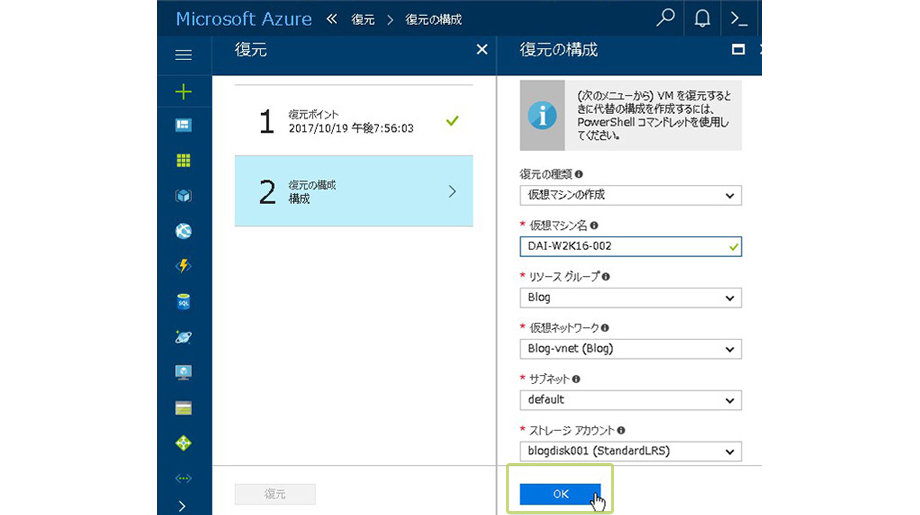This screenshot has width=920, height=515.
Task: Open the Dashboard icon in the sidebar
Action: pos(183,125)
